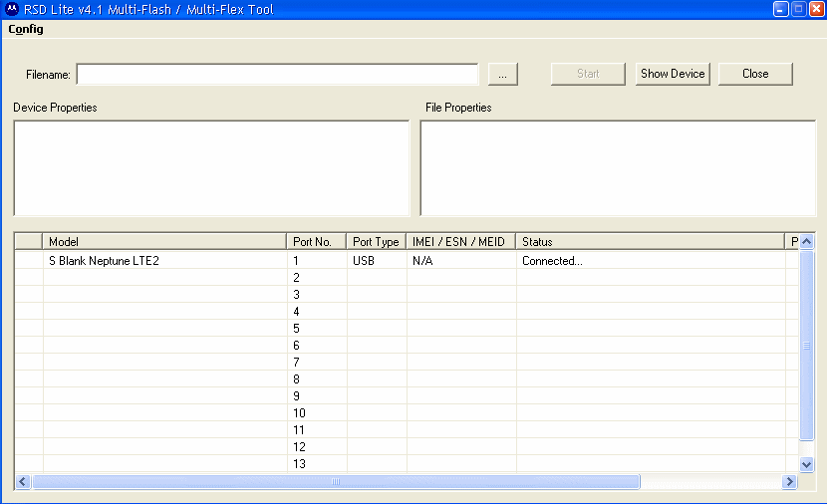
Task: Click the horizontal scrollbar thumb
Action: pos(336,481)
